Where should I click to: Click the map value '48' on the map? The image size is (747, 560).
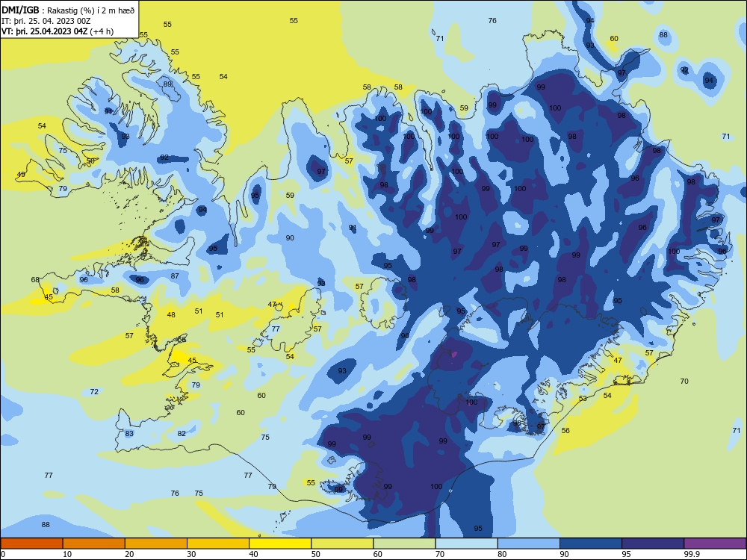[x=171, y=315]
